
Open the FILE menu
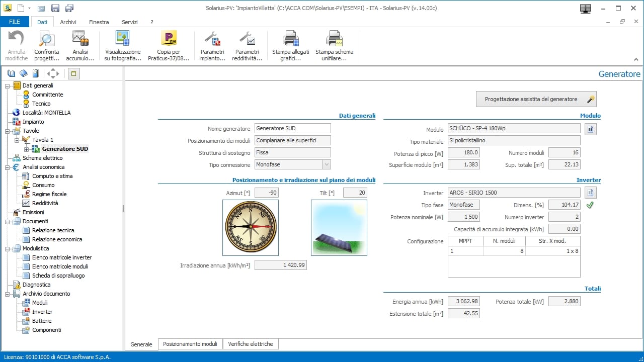click(x=15, y=22)
